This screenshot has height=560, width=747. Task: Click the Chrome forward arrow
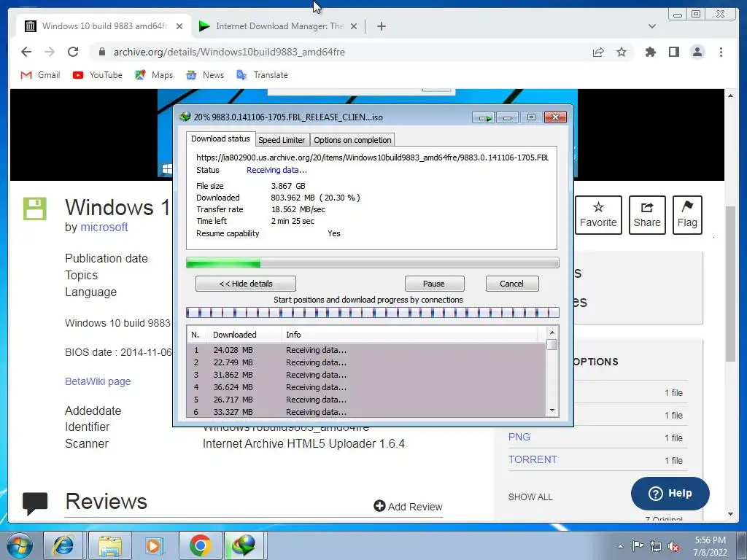tap(50, 52)
